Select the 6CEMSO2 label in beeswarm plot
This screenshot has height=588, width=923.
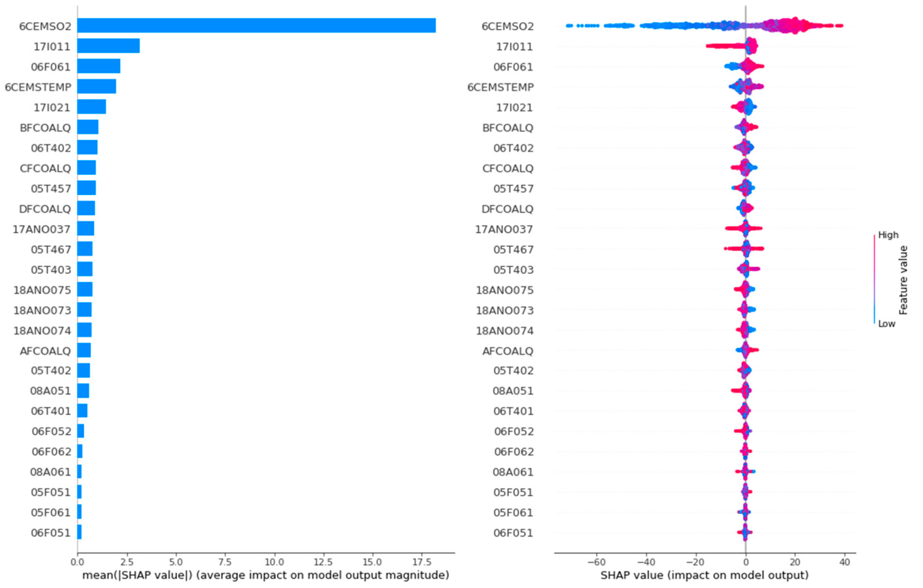click(x=508, y=26)
